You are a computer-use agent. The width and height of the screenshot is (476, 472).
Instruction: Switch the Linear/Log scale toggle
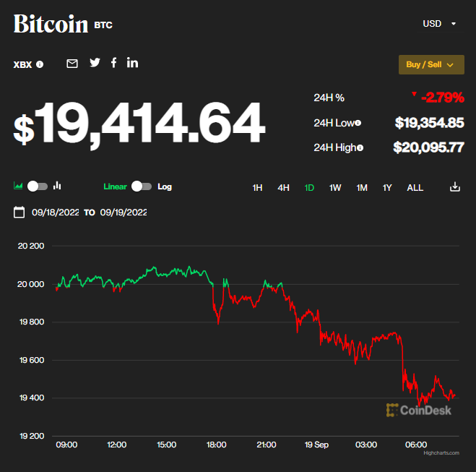[142, 186]
